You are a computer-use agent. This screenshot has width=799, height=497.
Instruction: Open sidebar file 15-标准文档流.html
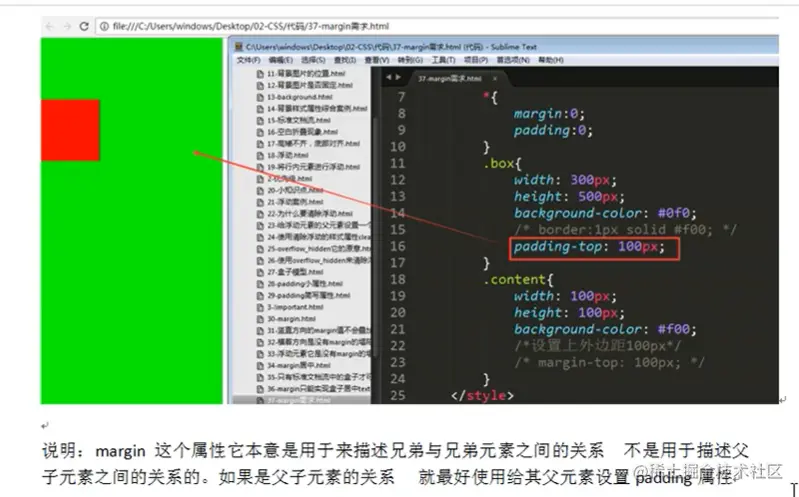point(299,120)
